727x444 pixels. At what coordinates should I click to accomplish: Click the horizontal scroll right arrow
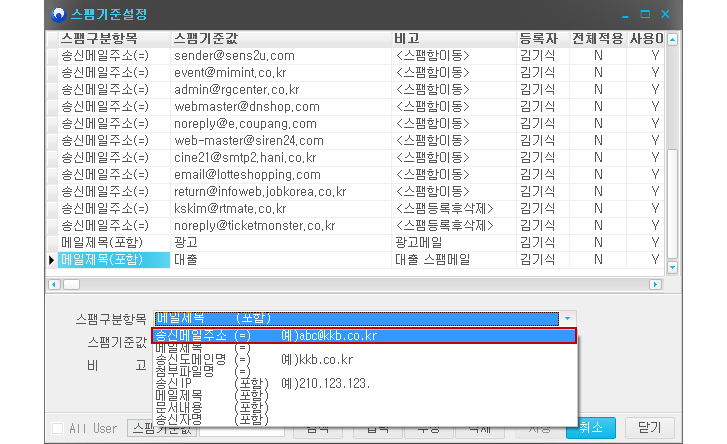pyautogui.click(x=655, y=284)
